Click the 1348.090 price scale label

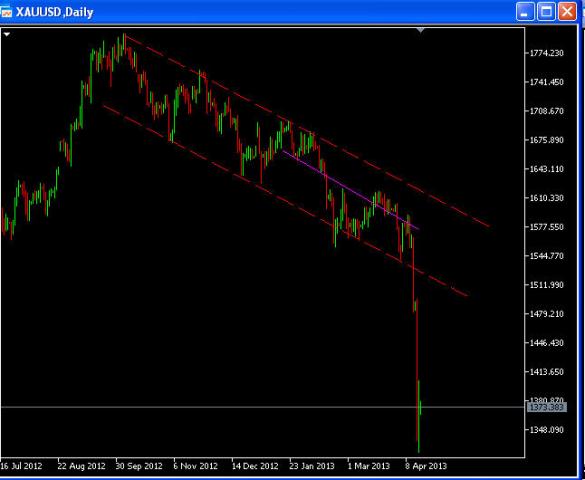tap(547, 430)
